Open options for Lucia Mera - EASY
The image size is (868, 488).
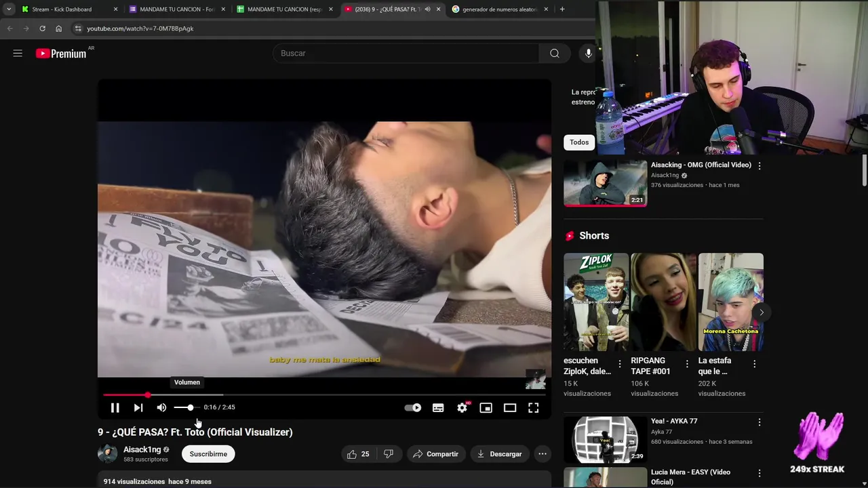759,473
